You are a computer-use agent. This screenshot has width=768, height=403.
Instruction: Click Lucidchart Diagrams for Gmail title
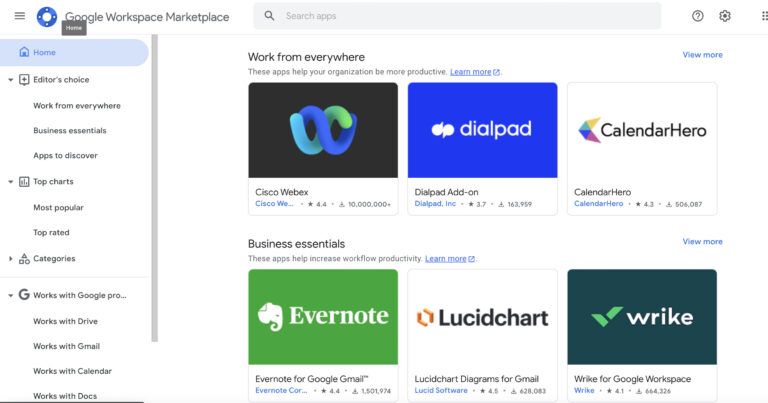(477, 379)
